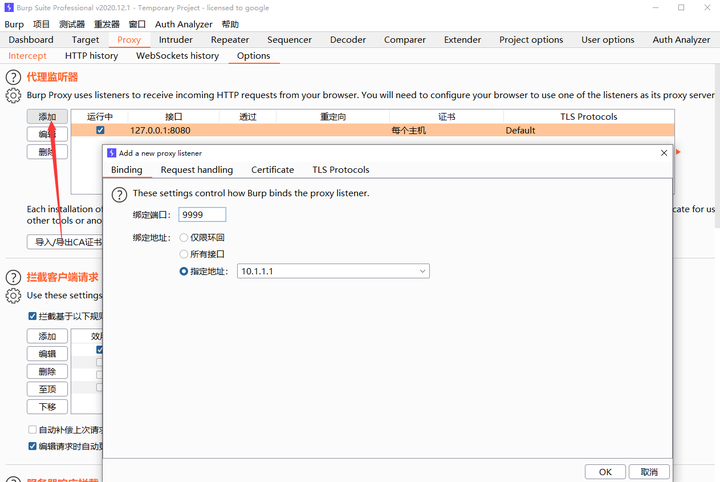Click 下移 move-down button
Image resolution: width=720 pixels, height=482 pixels.
click(x=47, y=407)
